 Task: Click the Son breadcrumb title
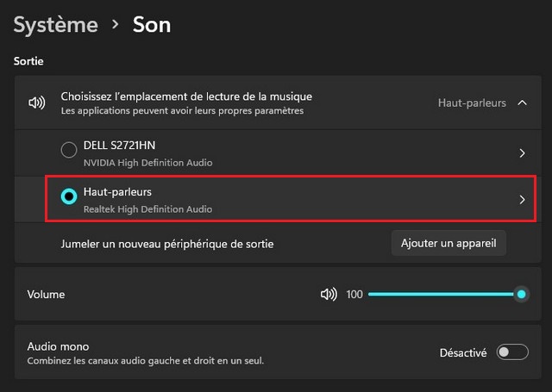point(152,24)
